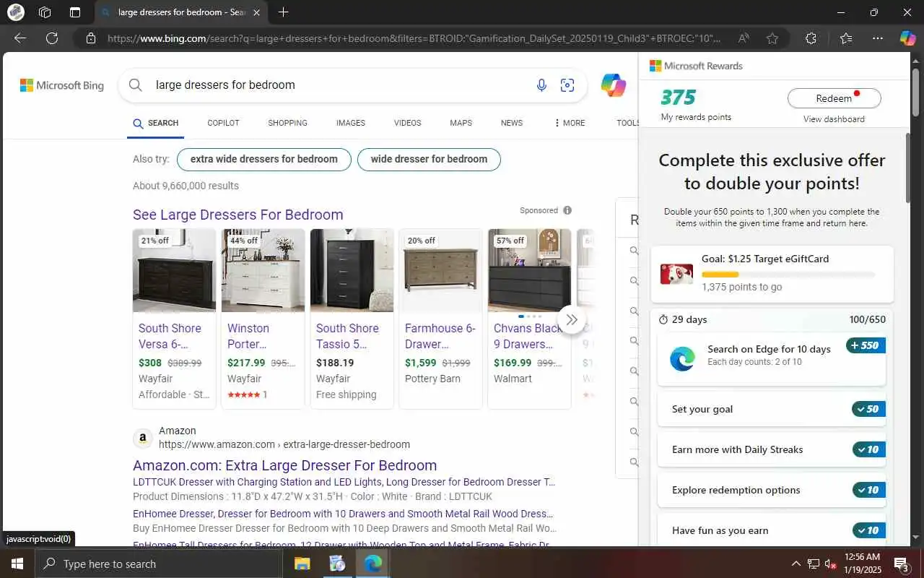Click the Microsoft Bing logo
This screenshot has width=924, height=578.
(x=62, y=85)
